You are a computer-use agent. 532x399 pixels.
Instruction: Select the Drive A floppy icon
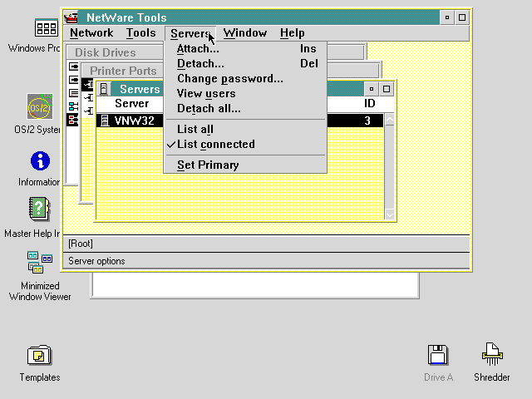tap(438, 355)
